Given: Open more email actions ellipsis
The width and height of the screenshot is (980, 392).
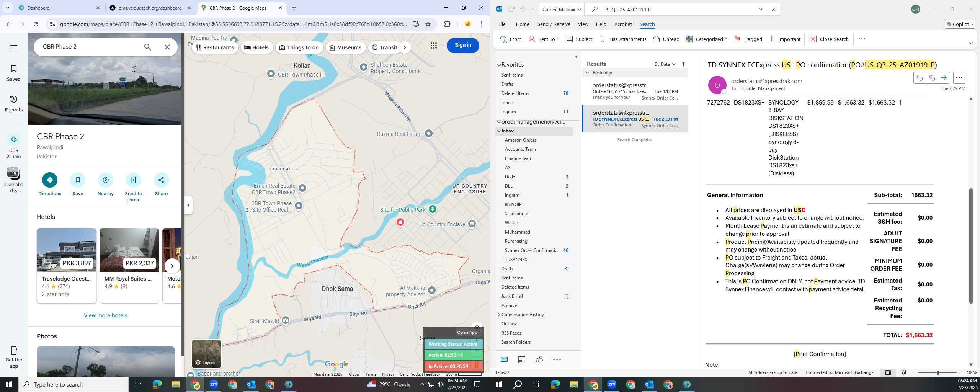Looking at the screenshot, I should pos(959,78).
